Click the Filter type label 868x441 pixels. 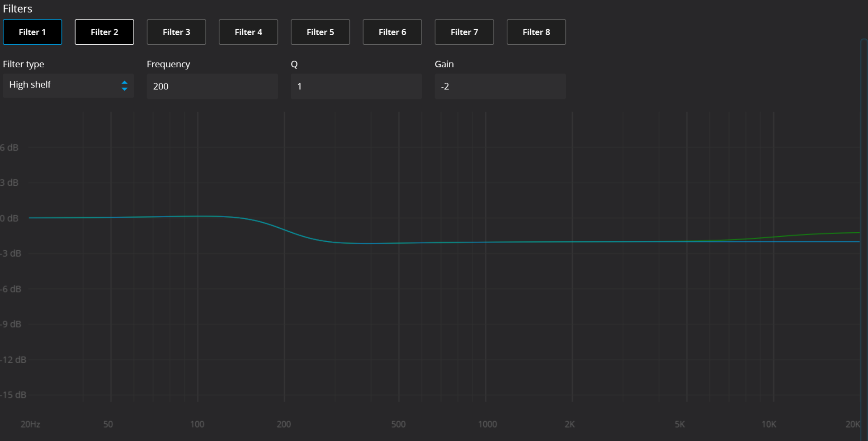click(24, 64)
